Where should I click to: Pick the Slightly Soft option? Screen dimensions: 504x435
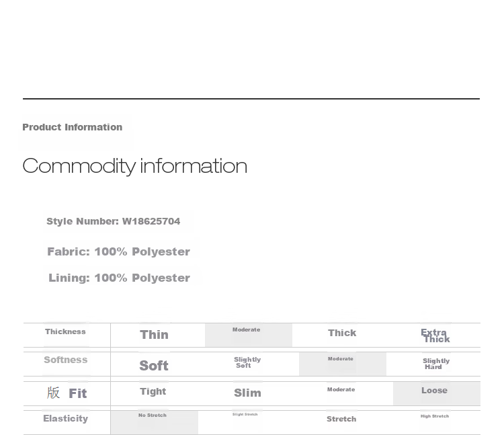[247, 362]
